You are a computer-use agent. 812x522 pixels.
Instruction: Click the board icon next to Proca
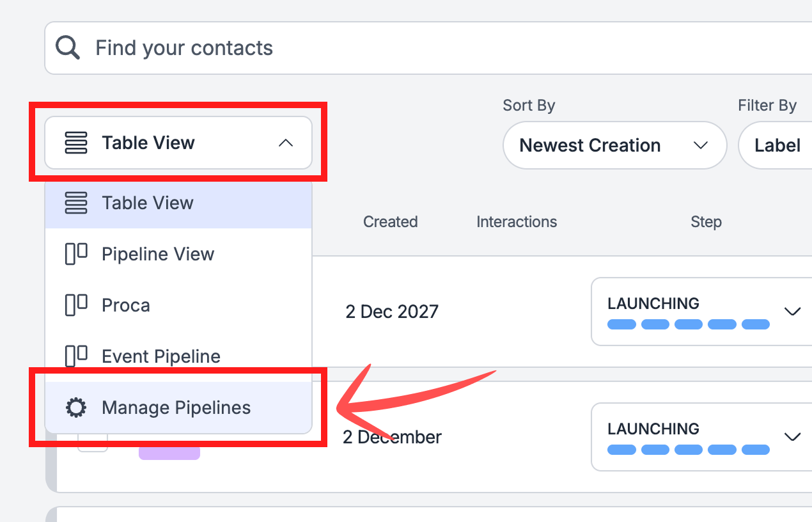(x=76, y=305)
